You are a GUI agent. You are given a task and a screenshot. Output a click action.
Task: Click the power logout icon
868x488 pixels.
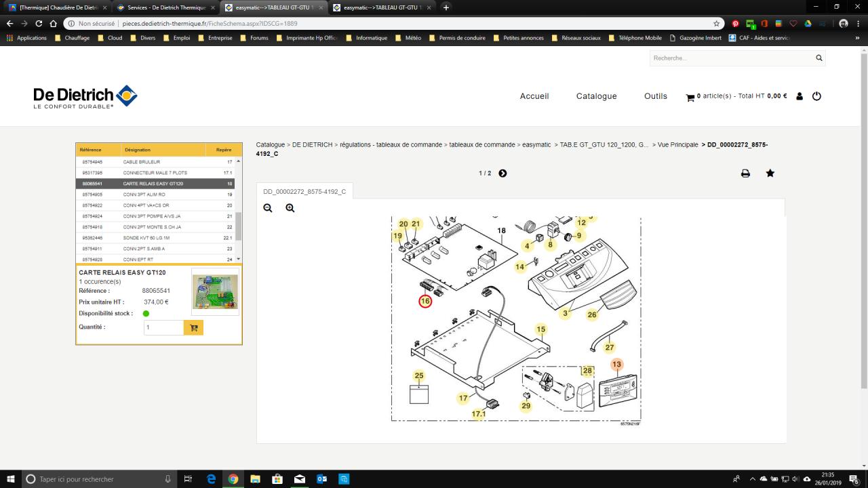[816, 96]
